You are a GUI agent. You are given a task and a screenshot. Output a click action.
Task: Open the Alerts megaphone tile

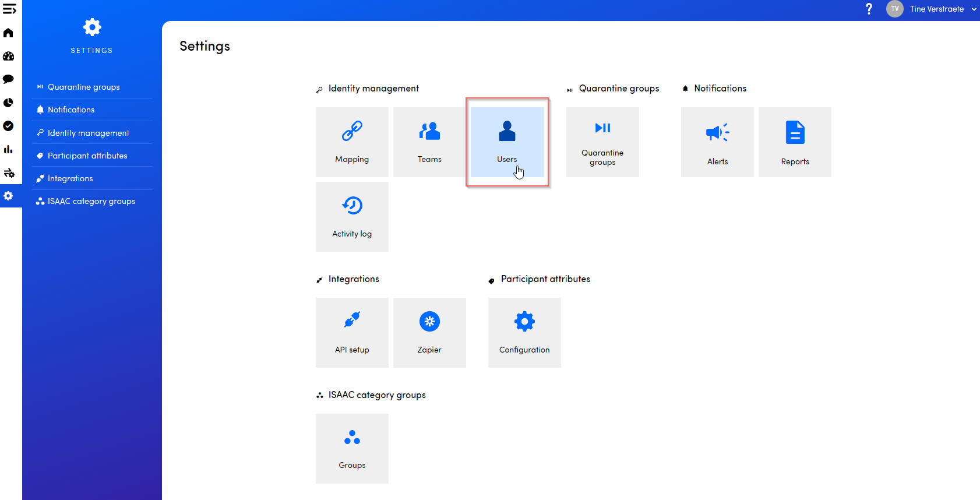click(x=717, y=142)
